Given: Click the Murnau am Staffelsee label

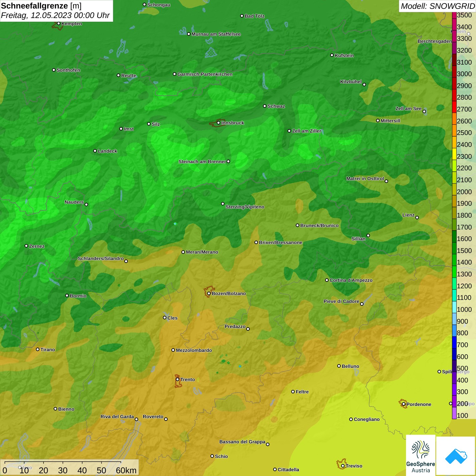Looking at the screenshot, I should tap(216, 34).
